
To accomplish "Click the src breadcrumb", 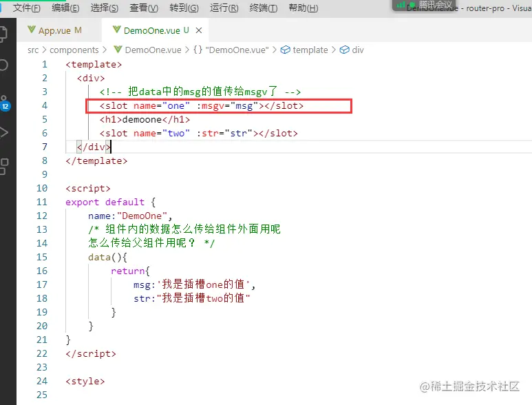I will pos(33,50).
